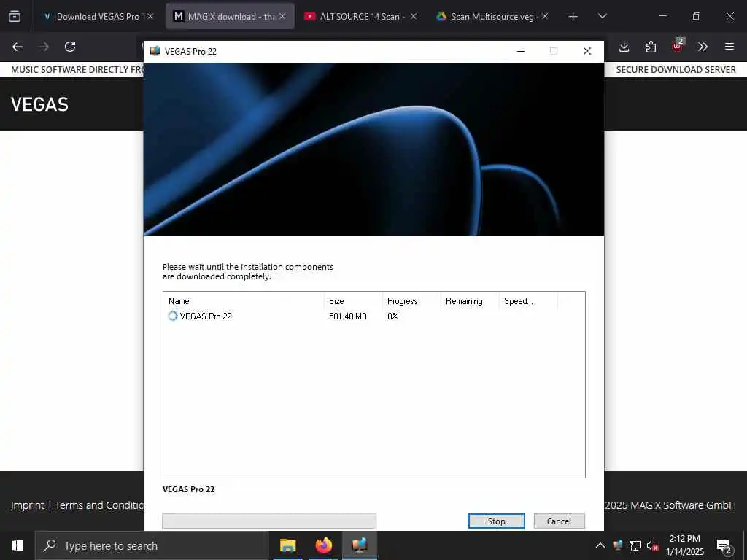747x560 pixels.
Task: Close the VEGAS Pro 22 installer window
Action: [x=587, y=51]
